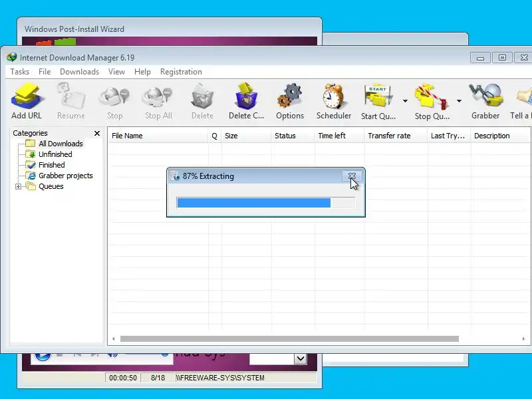532x399 pixels.
Task: Select the Queues category
Action: point(51,186)
